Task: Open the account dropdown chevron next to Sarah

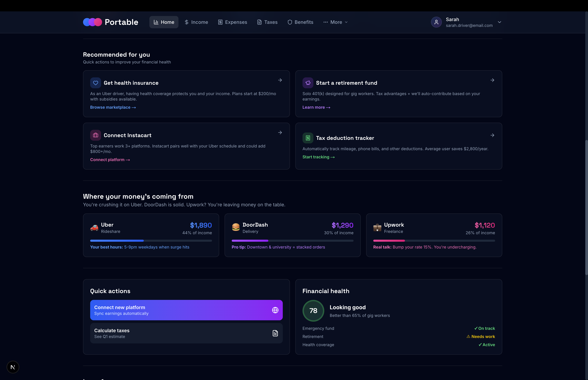Action: coord(499,22)
